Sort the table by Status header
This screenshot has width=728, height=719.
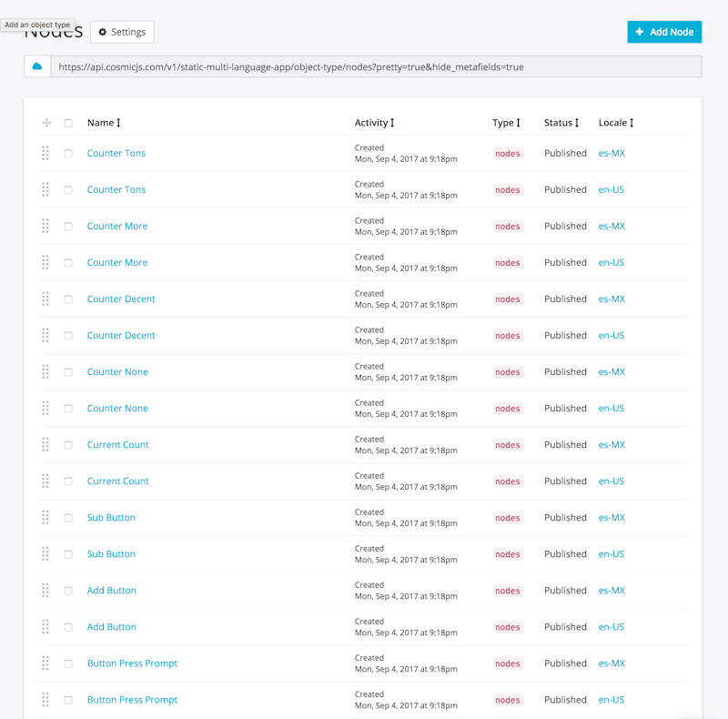coord(561,123)
